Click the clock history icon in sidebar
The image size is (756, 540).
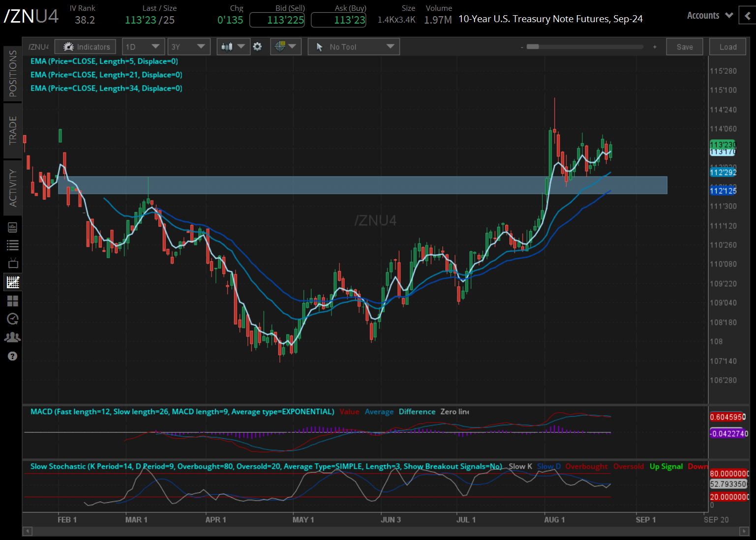13,319
